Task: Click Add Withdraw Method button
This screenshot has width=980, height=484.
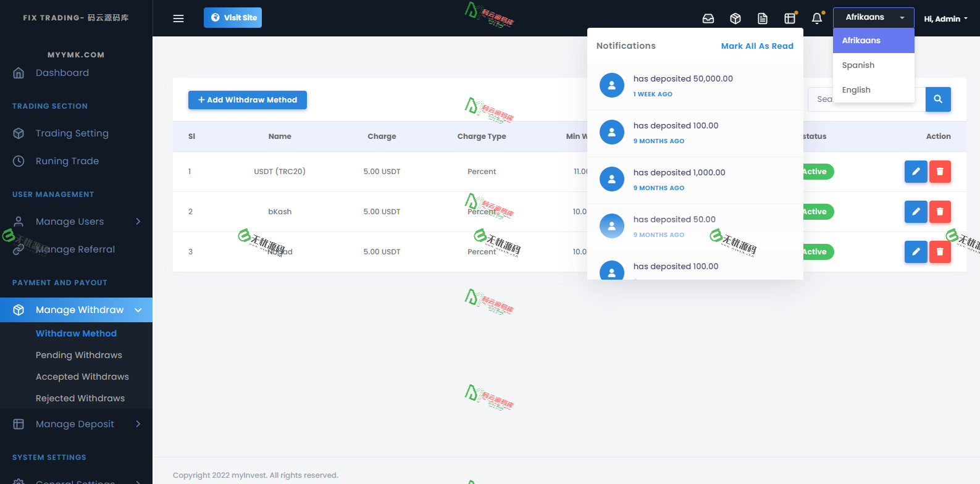Action: 248,100
